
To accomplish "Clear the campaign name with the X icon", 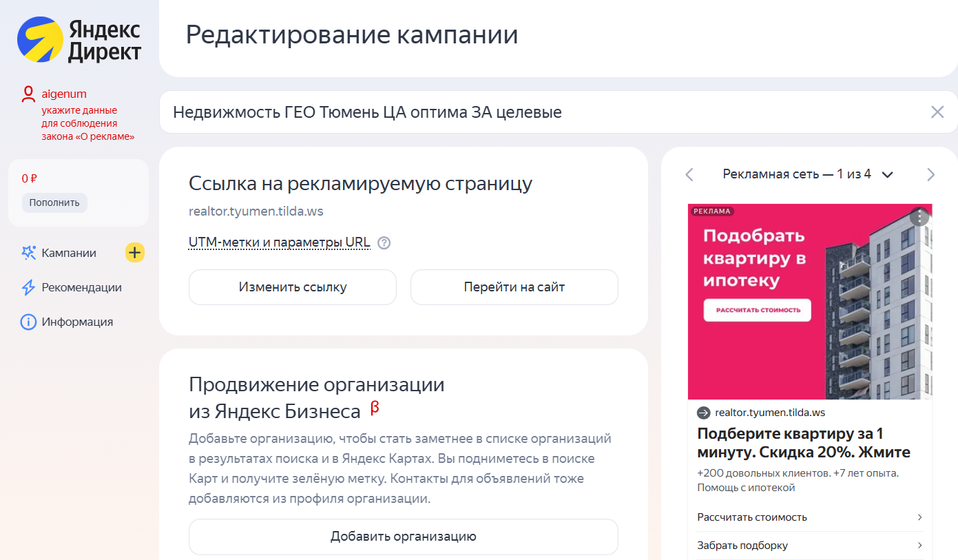I will tap(937, 112).
